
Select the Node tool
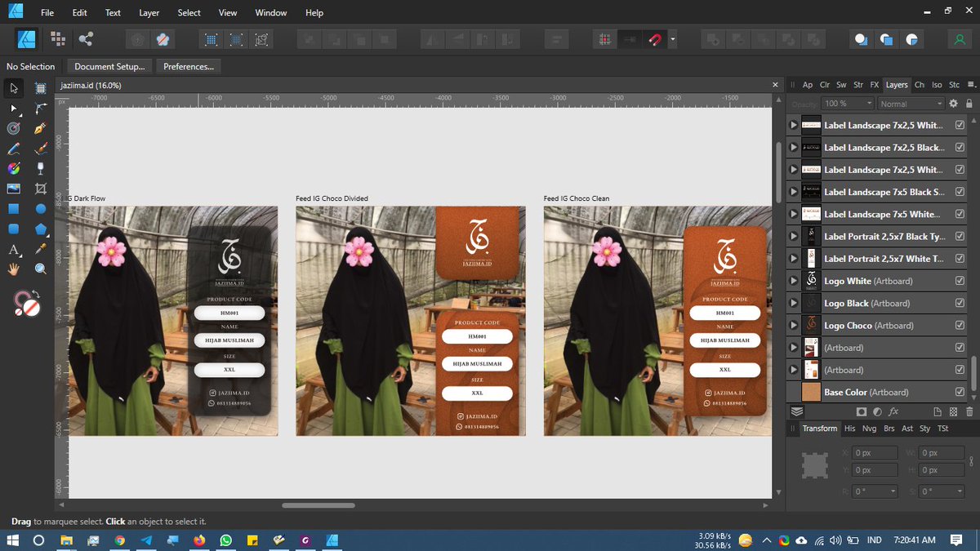coord(13,108)
